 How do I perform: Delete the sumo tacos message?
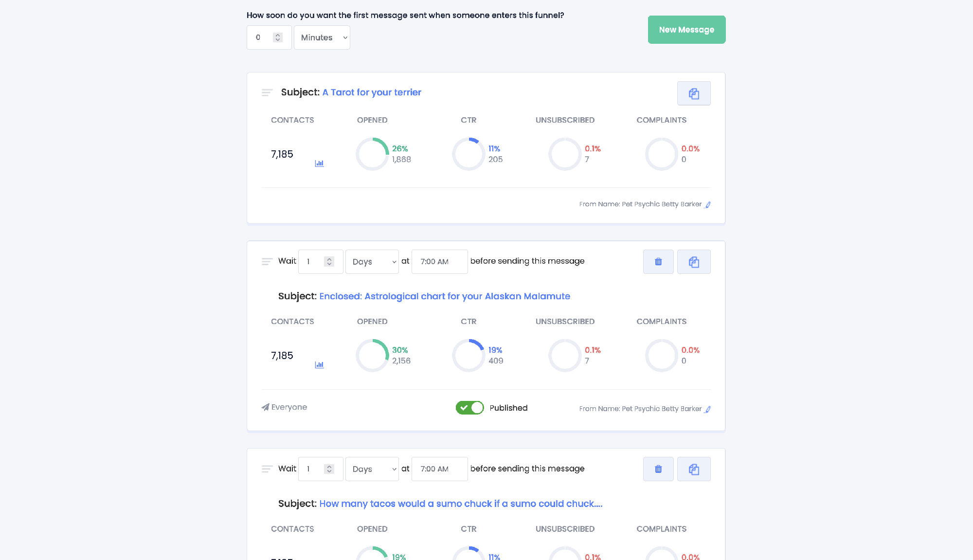click(x=658, y=469)
